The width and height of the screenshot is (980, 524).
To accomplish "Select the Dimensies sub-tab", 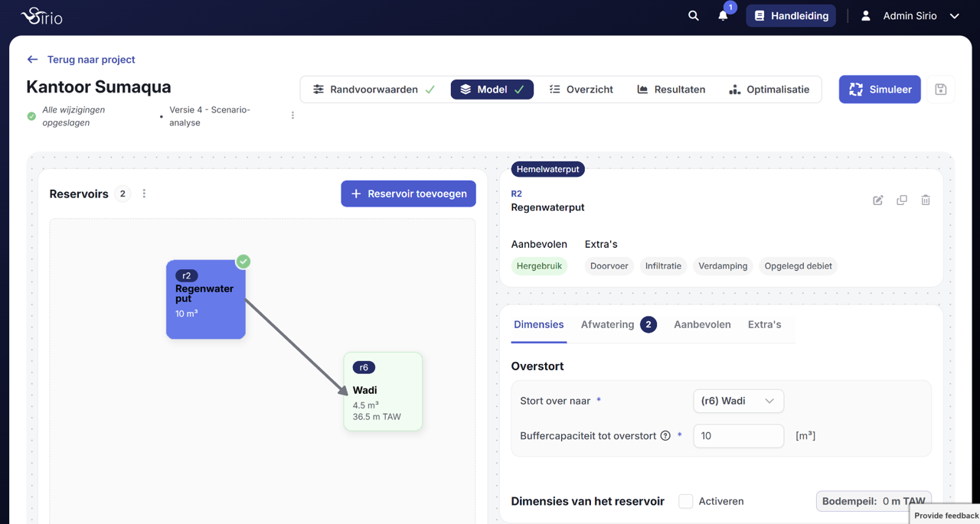I will [x=539, y=324].
